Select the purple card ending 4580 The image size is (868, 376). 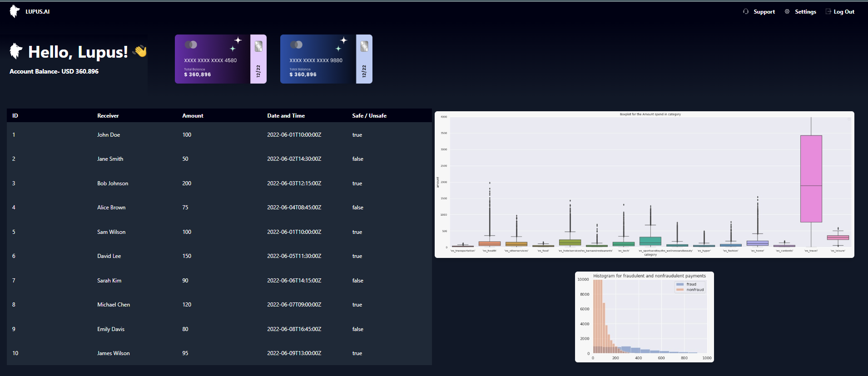coord(221,59)
